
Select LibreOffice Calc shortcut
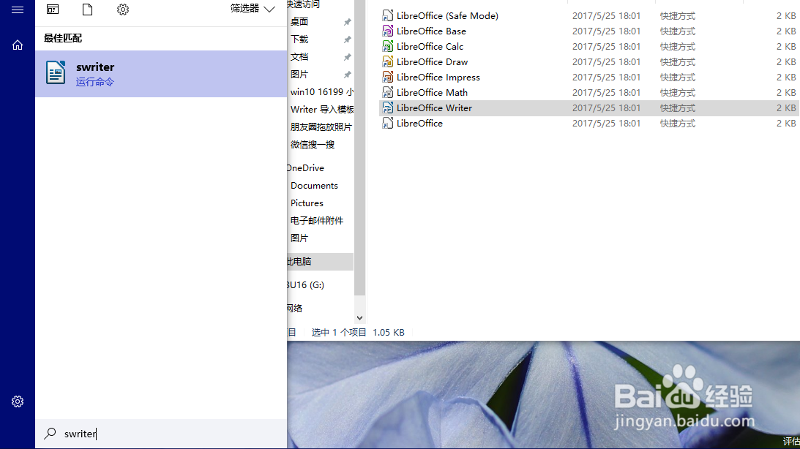point(430,46)
